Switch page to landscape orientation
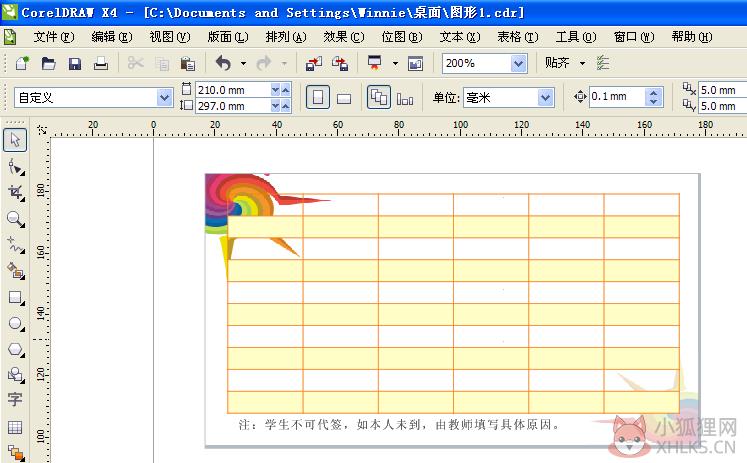The image size is (747, 463). tap(344, 98)
